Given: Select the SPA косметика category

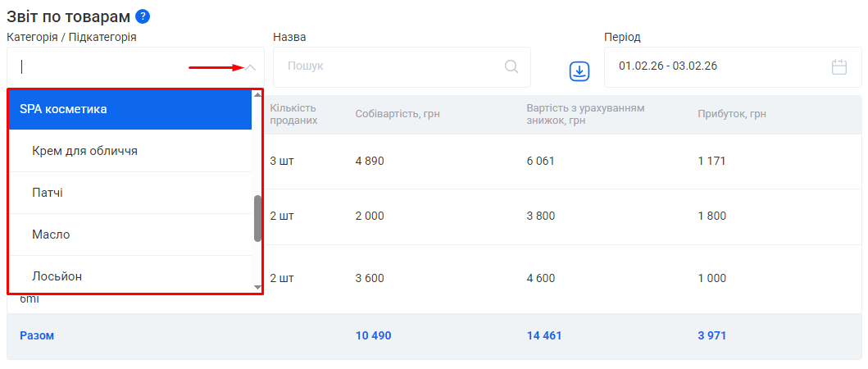Looking at the screenshot, I should 130,109.
